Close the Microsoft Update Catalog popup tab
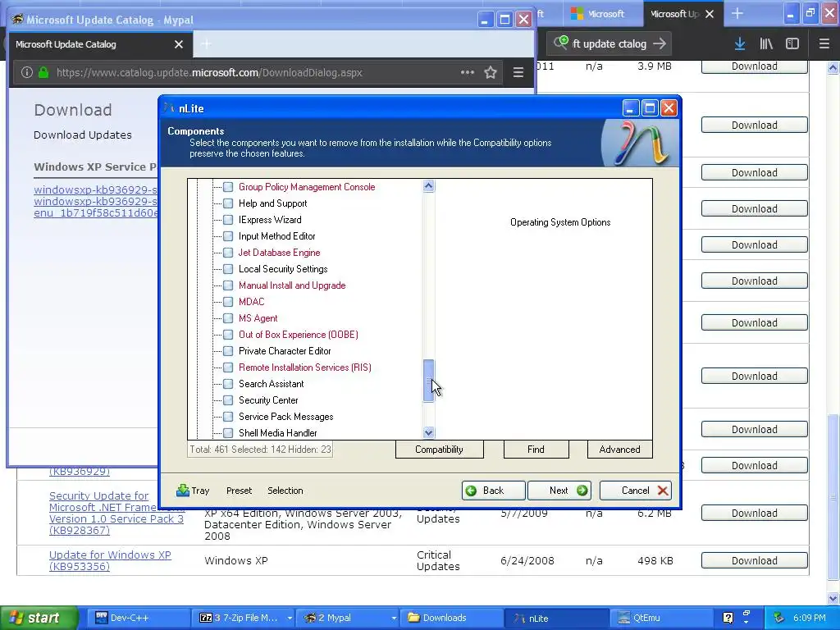840x630 pixels. [x=179, y=44]
